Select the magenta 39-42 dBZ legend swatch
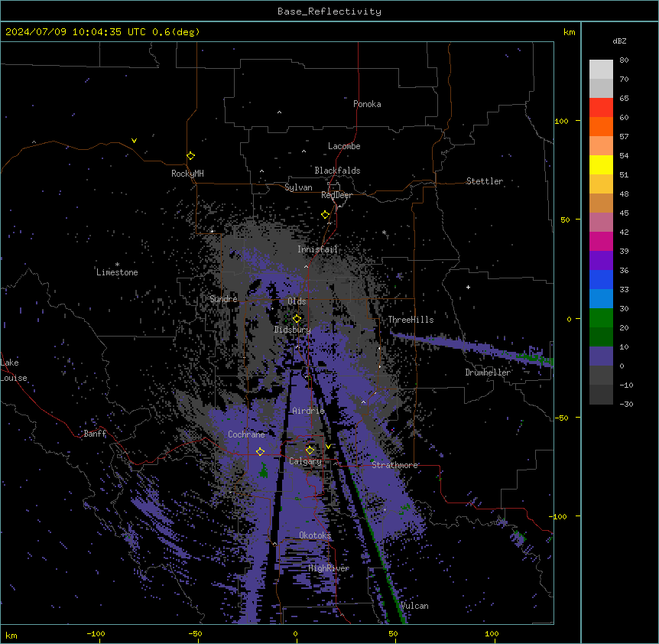 pyautogui.click(x=601, y=241)
